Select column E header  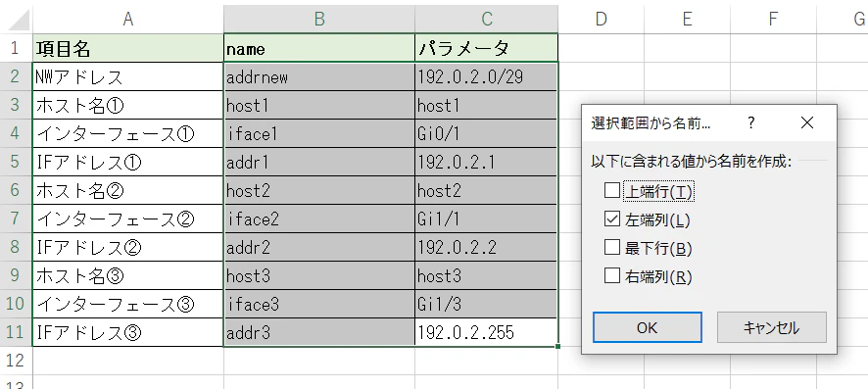click(687, 20)
